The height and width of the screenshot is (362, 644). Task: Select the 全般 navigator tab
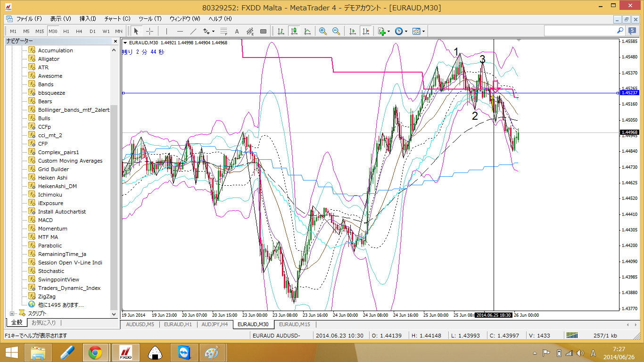(x=17, y=323)
